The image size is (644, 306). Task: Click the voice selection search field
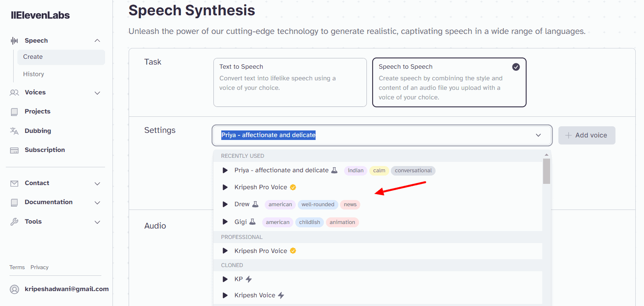[x=372, y=135]
